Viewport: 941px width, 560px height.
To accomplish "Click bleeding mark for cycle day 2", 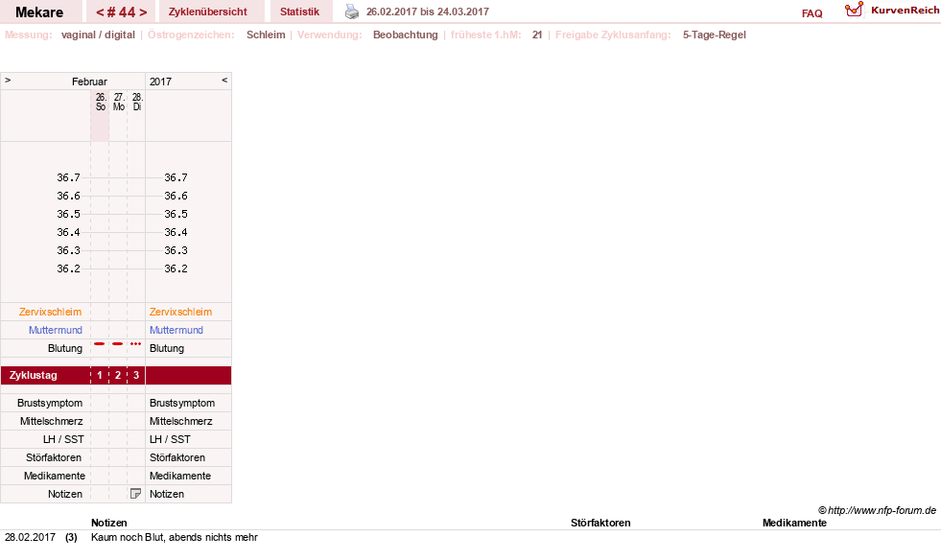I will click(x=118, y=344).
